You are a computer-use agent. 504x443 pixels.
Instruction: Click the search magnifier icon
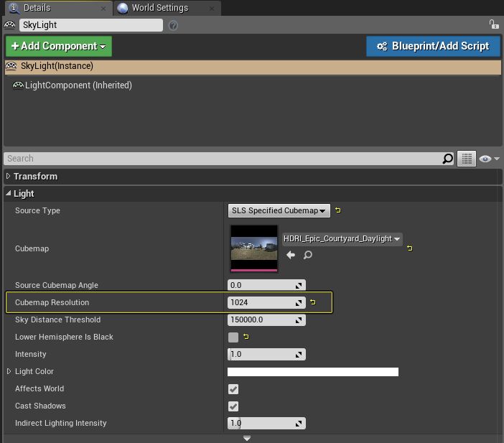(x=447, y=159)
